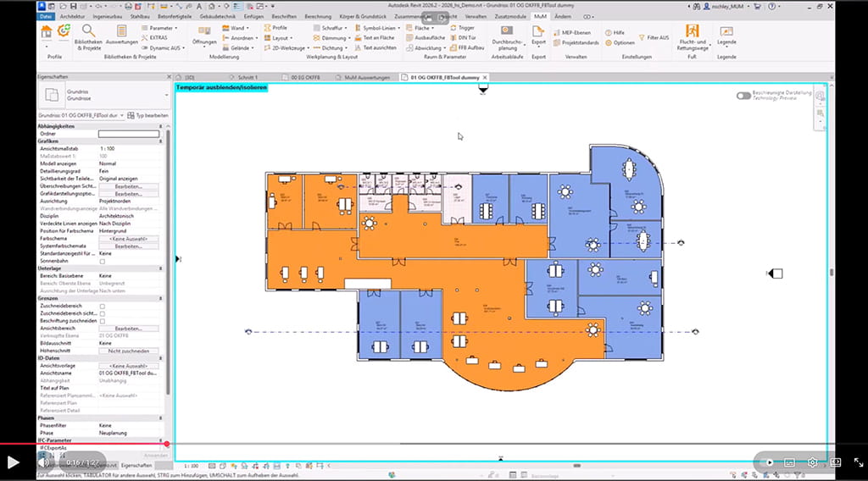Viewport: 868px width, 481px height.
Task: Collapse the Grafiken property section
Action: point(160,141)
